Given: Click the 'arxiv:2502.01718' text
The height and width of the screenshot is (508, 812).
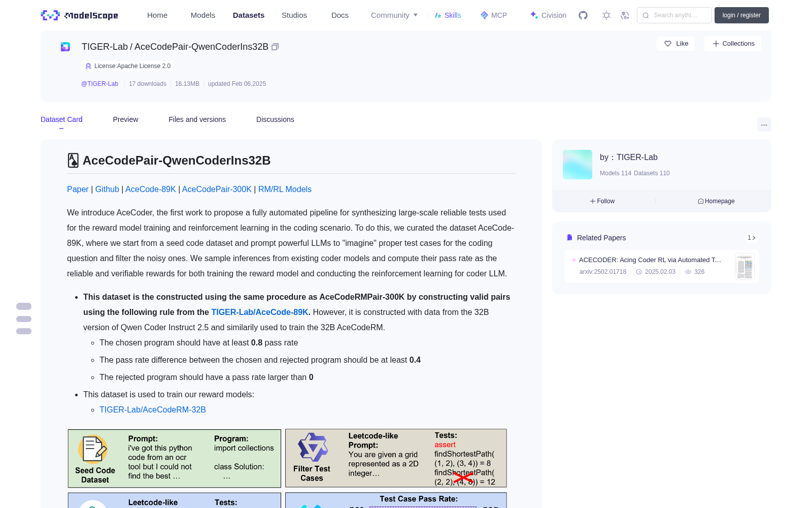Looking at the screenshot, I should [603, 272].
